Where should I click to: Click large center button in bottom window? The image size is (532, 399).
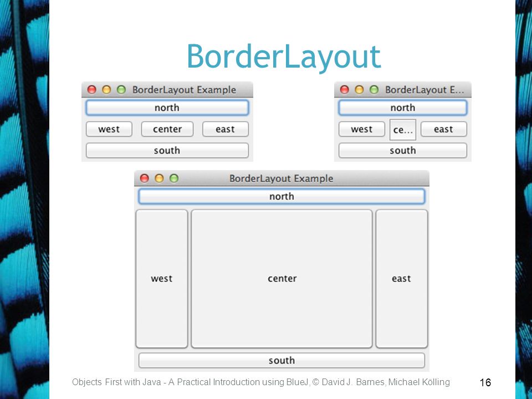click(x=282, y=279)
